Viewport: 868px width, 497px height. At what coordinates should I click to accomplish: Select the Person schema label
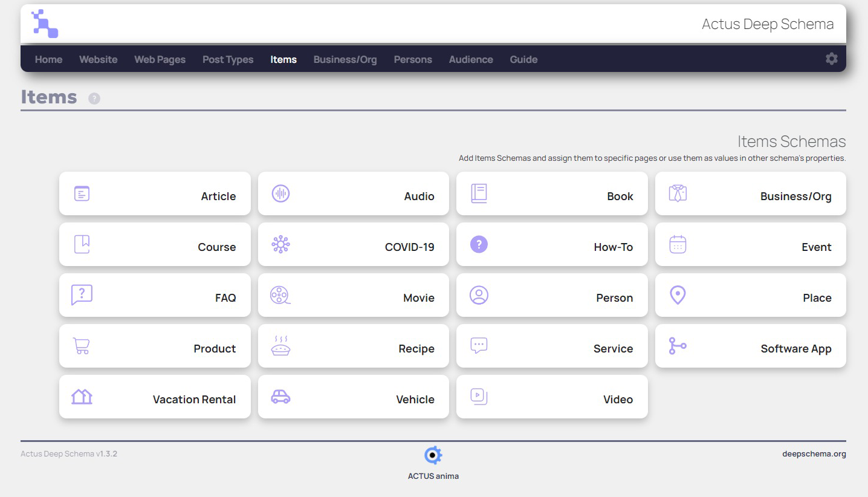pyautogui.click(x=615, y=297)
